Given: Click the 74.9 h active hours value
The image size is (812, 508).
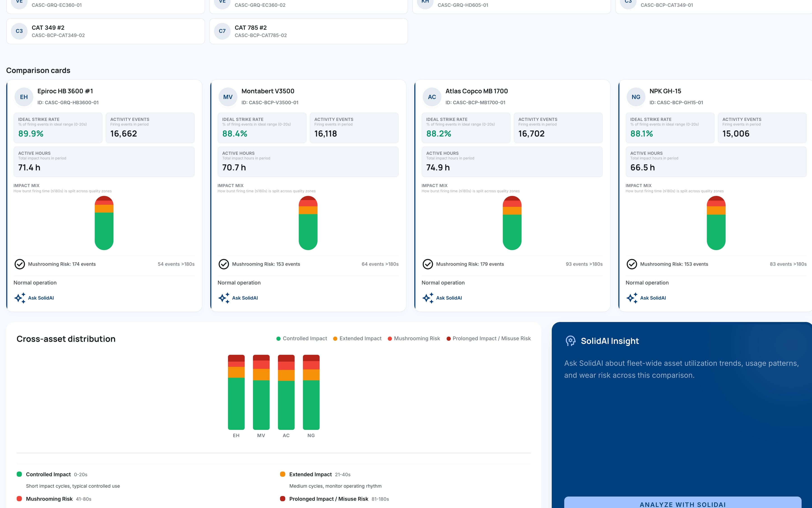Looking at the screenshot, I should tap(438, 168).
